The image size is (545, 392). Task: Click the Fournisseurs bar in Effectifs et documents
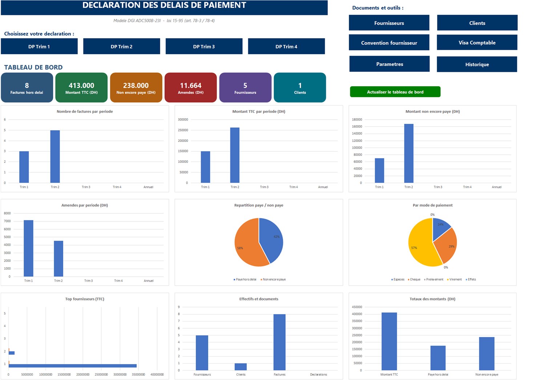pyautogui.click(x=202, y=353)
